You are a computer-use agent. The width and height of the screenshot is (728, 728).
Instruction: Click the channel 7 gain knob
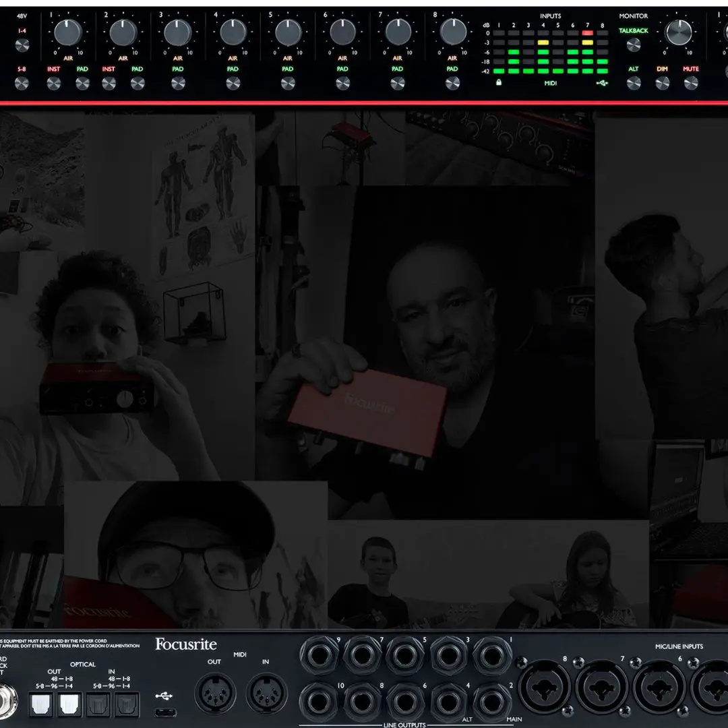click(x=398, y=32)
